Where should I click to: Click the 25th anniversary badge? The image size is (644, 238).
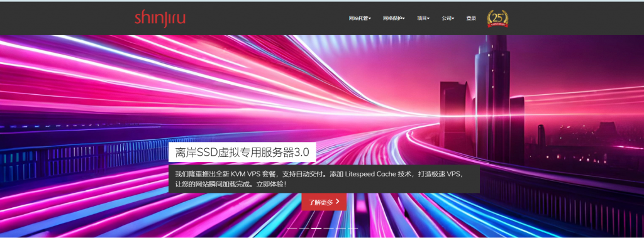(x=497, y=18)
